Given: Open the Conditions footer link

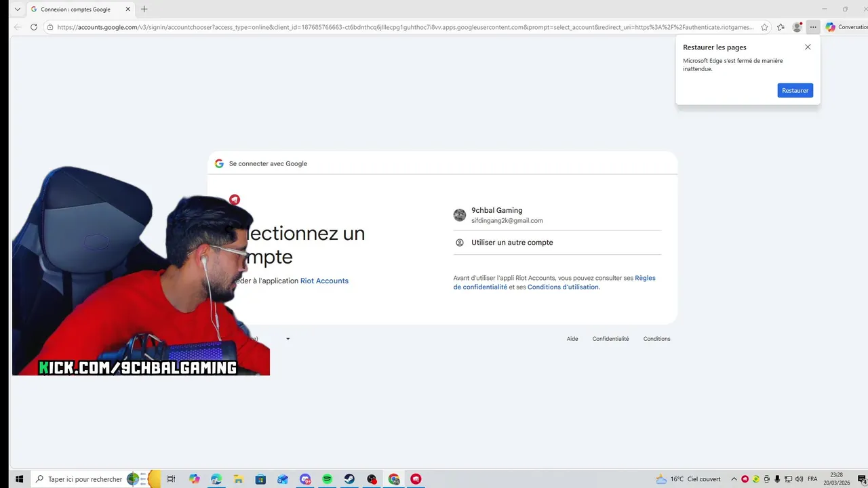Looking at the screenshot, I should coord(656,339).
